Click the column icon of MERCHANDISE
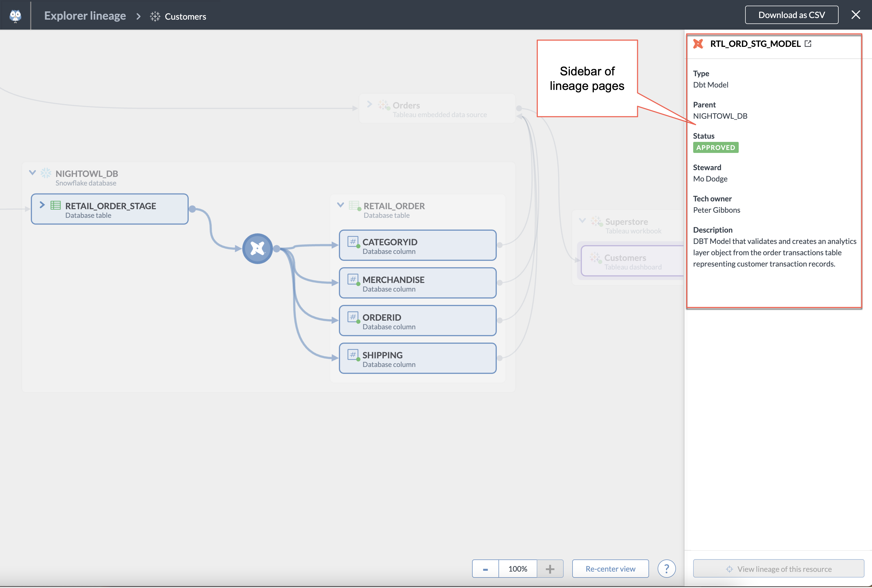Viewport: 872px width, 588px height. click(353, 279)
